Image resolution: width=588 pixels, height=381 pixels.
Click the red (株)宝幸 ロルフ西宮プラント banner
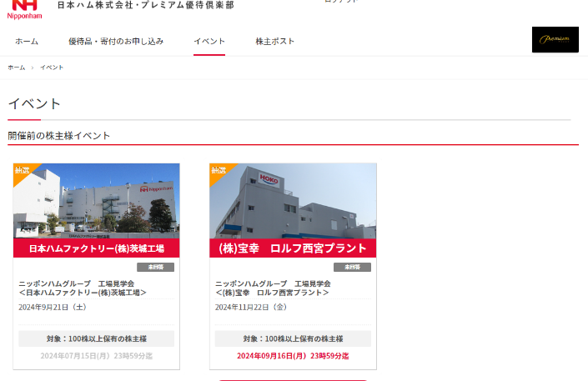tap(293, 248)
